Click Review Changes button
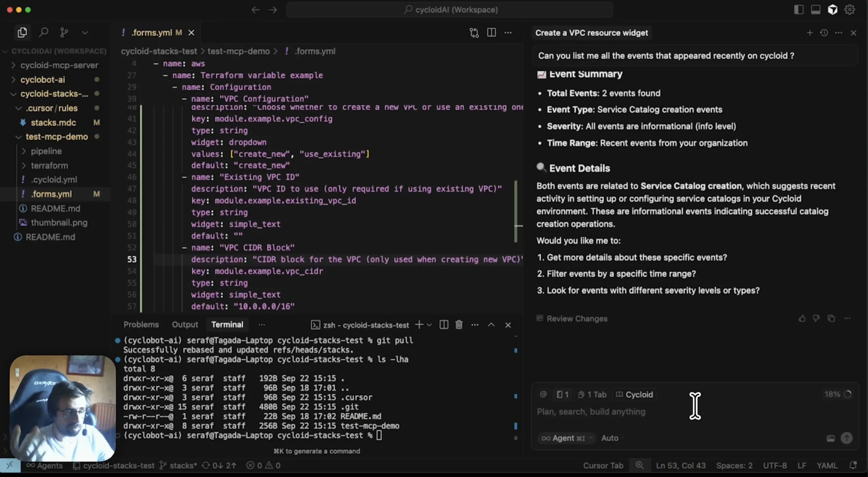The height and width of the screenshot is (477, 868). tap(572, 319)
